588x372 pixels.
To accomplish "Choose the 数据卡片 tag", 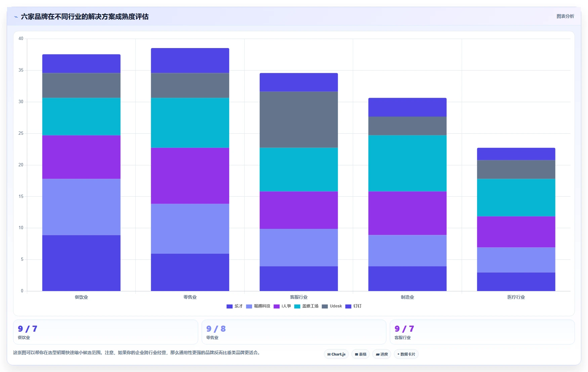I will point(406,354).
